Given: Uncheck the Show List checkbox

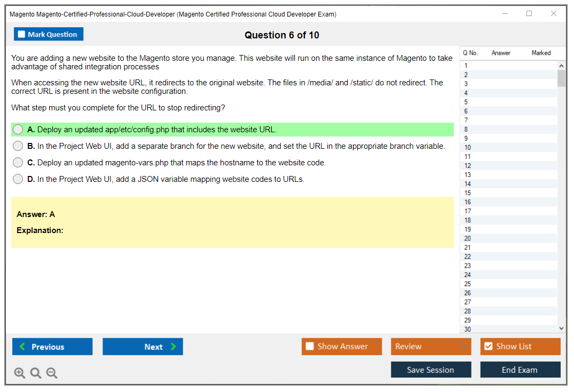Looking at the screenshot, I should 488,347.
